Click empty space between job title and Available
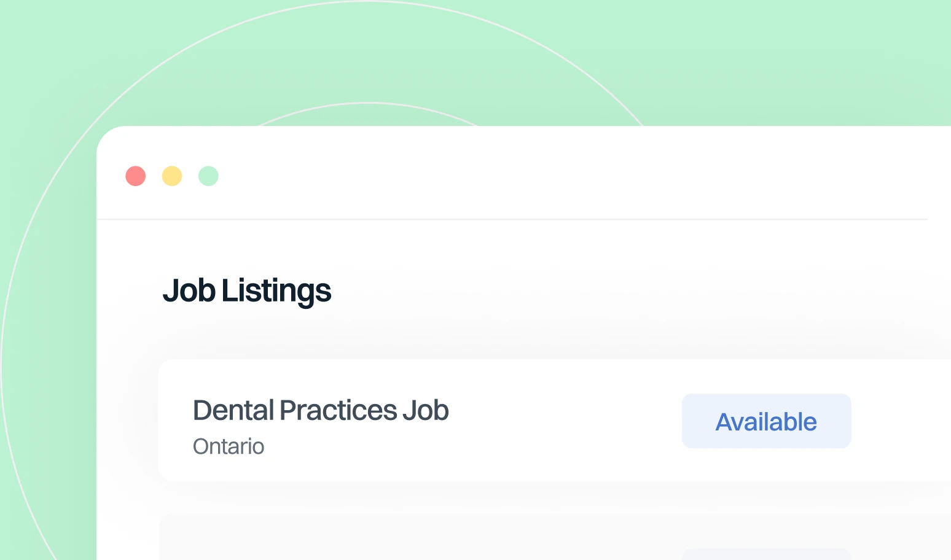The width and height of the screenshot is (951, 560). pyautogui.click(x=565, y=421)
